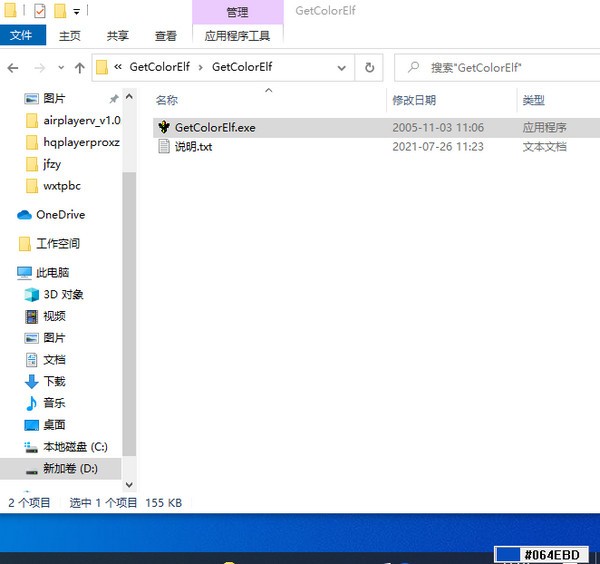Click the up-directory arrow button
This screenshot has width=600, height=564.
79,68
